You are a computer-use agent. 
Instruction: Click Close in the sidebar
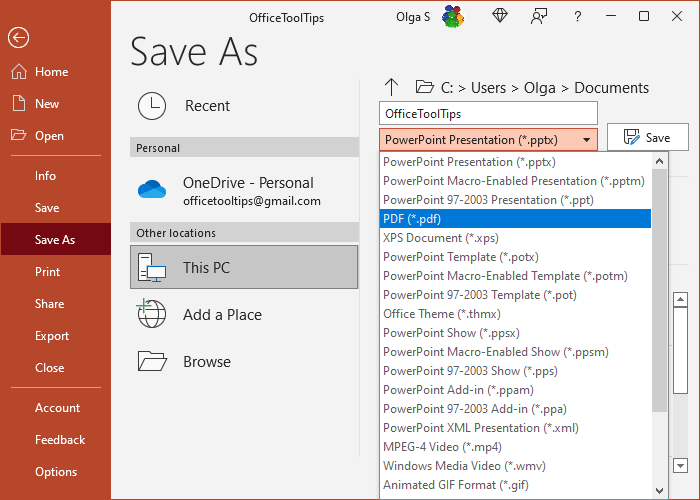56,367
